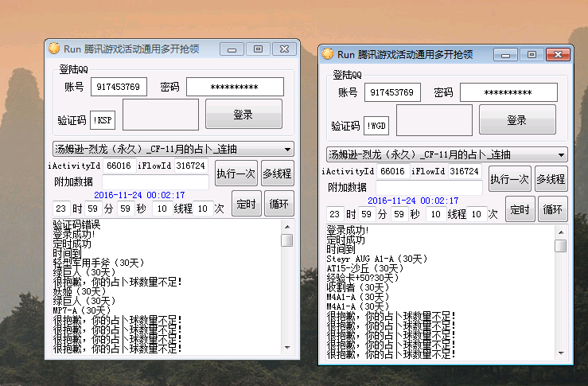This screenshot has width=588, height=386.
Task: Click the 附加数据 field in the left window
Action: point(155,182)
